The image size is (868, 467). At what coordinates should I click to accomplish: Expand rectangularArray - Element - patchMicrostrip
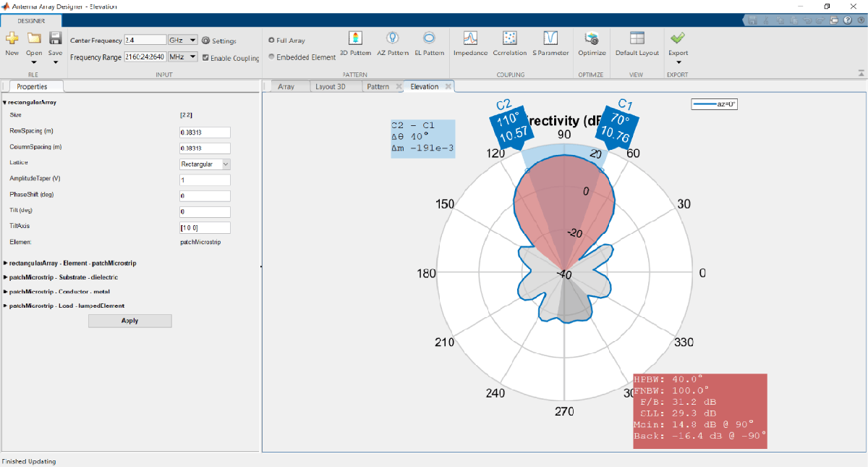(5, 262)
